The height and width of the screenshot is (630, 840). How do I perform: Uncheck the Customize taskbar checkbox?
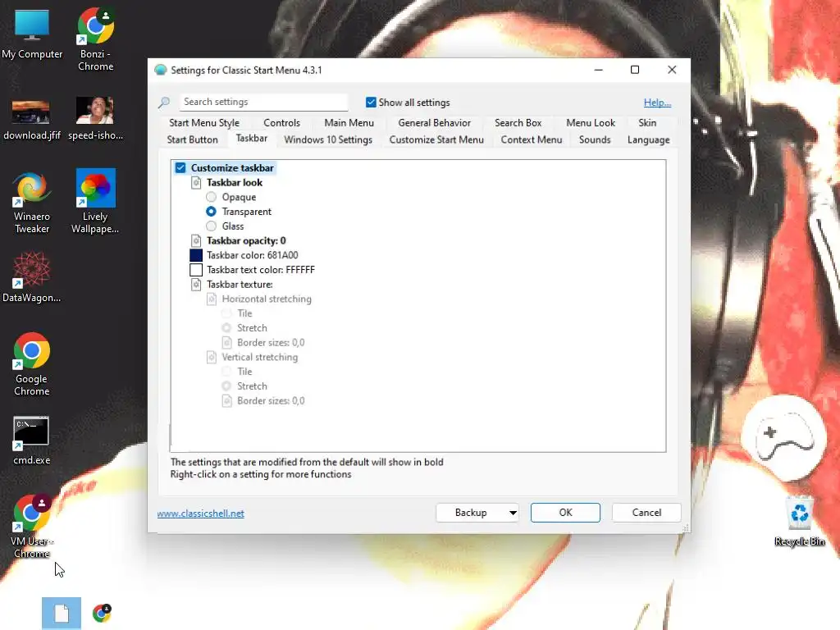coord(180,167)
